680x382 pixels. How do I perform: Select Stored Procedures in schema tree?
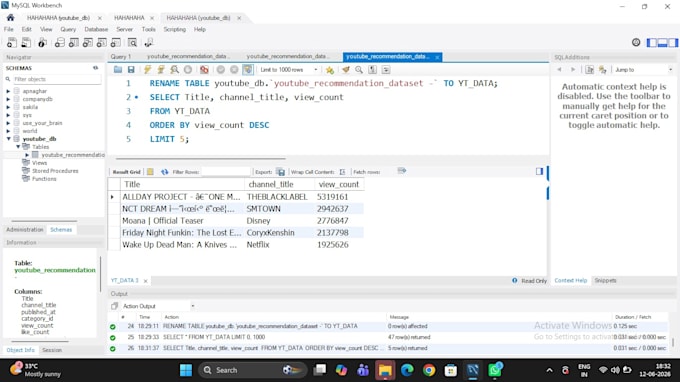point(55,171)
